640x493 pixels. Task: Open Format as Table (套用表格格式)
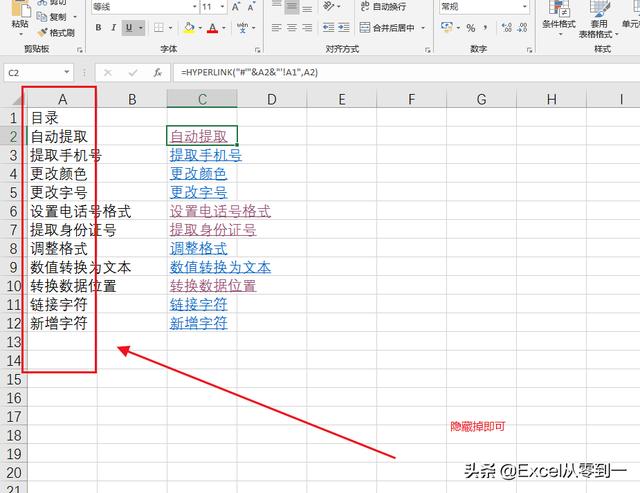[599, 20]
